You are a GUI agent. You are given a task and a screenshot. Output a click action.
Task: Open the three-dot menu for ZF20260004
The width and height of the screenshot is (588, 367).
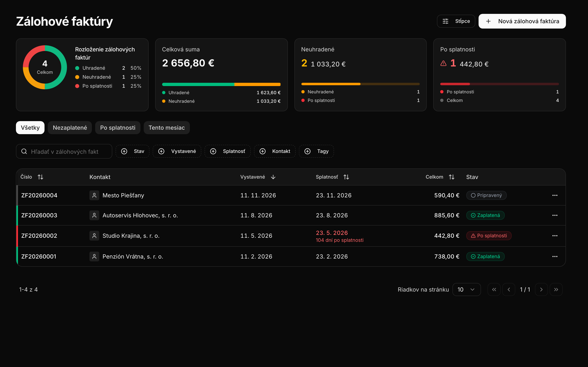pyautogui.click(x=555, y=195)
